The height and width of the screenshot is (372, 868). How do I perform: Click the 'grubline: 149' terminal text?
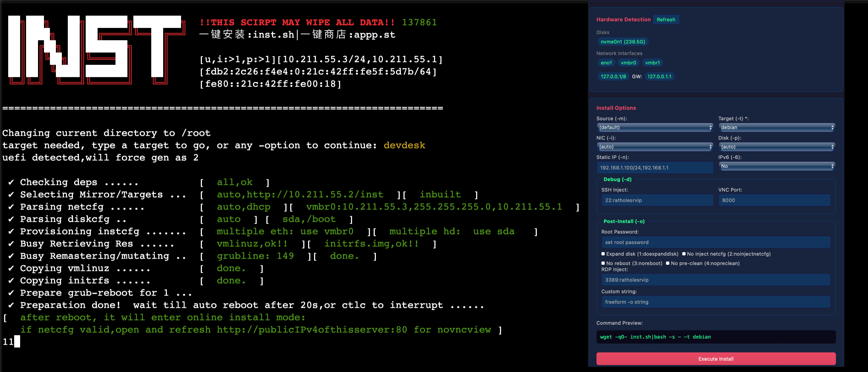tap(255, 256)
